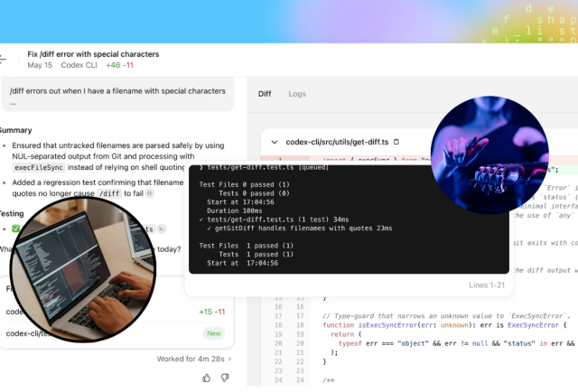Open the citation icon after 'to fail'
The width and height of the screenshot is (578, 392).
coord(150,193)
